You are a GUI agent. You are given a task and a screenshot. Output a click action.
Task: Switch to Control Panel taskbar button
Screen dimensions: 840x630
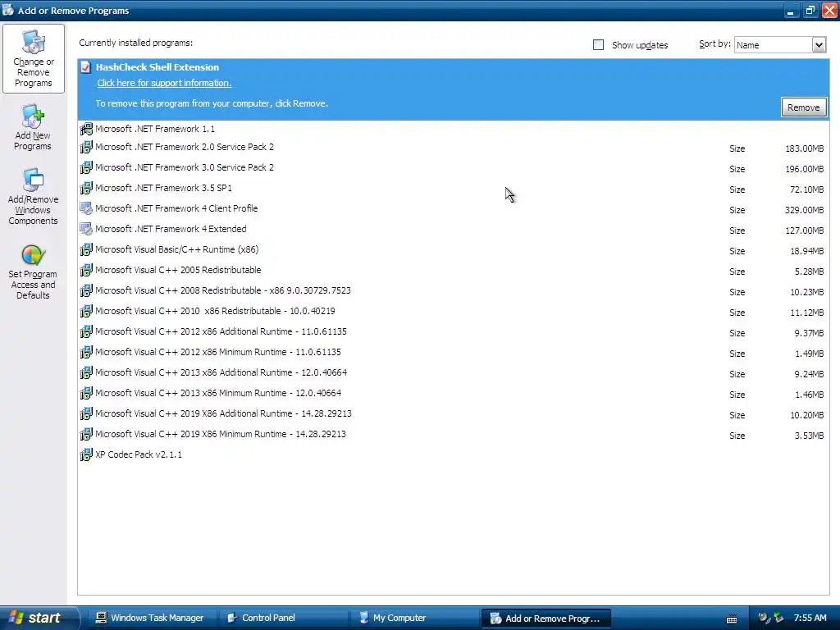(x=283, y=619)
